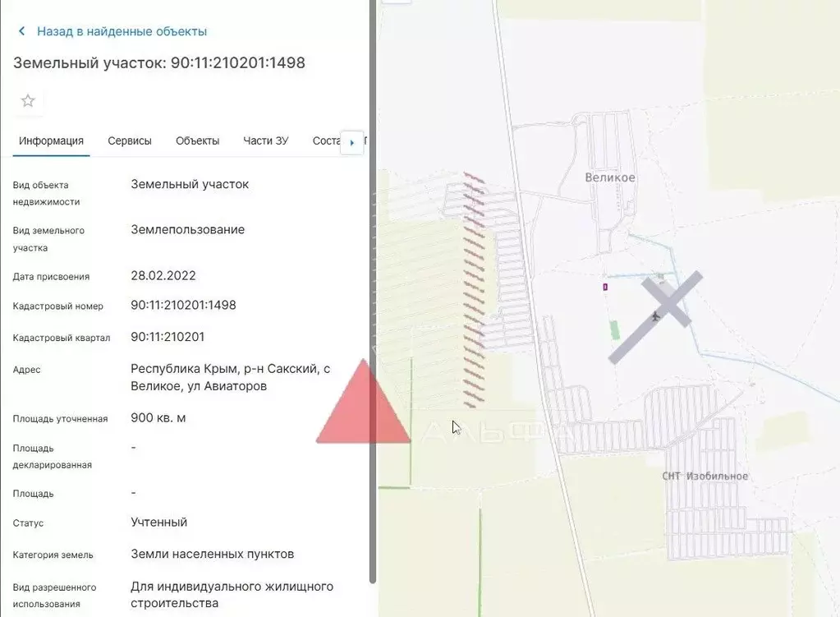The image size is (840, 617).
Task: Go to the Информация tab
Action: (x=52, y=140)
